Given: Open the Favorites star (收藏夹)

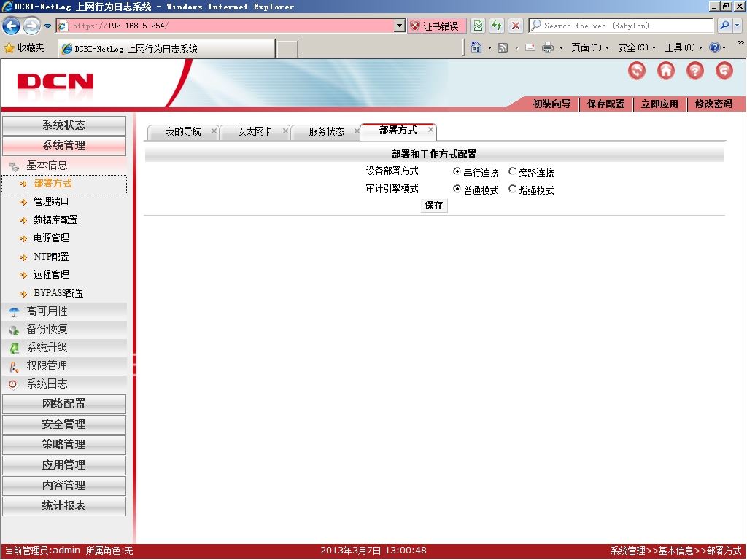Looking at the screenshot, I should coord(24,47).
